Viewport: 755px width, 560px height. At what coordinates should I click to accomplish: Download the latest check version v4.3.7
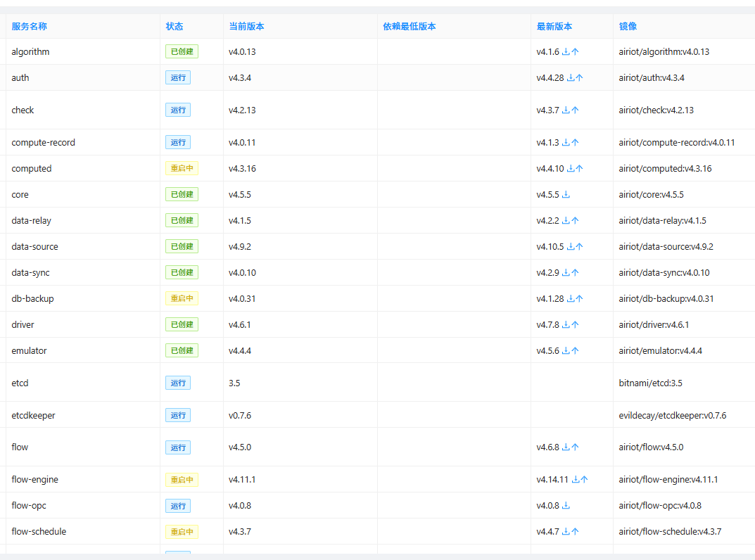click(566, 110)
